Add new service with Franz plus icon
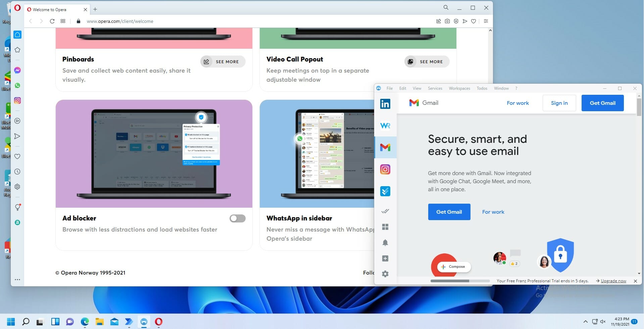Screen dimensions: 644x329 (x=385, y=258)
